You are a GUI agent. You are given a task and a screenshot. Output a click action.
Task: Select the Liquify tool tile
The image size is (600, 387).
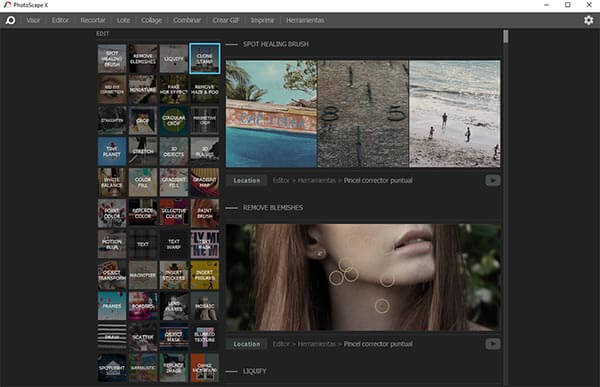tap(174, 59)
